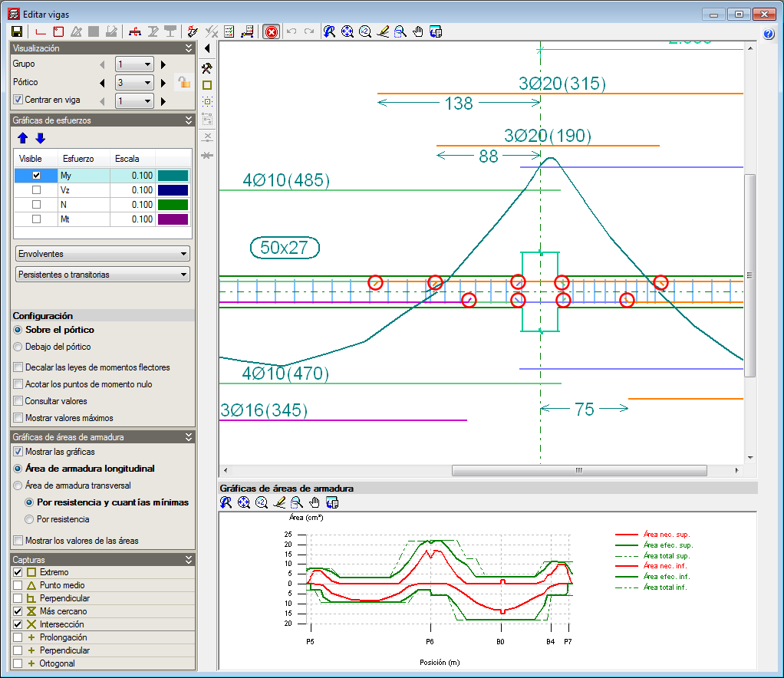Click the blue up arrow in Gráficas de esfuerzos

coord(23,138)
